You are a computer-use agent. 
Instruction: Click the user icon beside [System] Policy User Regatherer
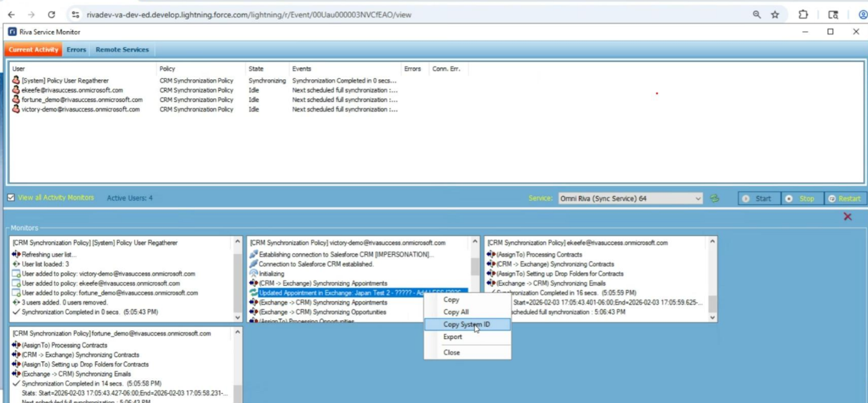pos(16,81)
